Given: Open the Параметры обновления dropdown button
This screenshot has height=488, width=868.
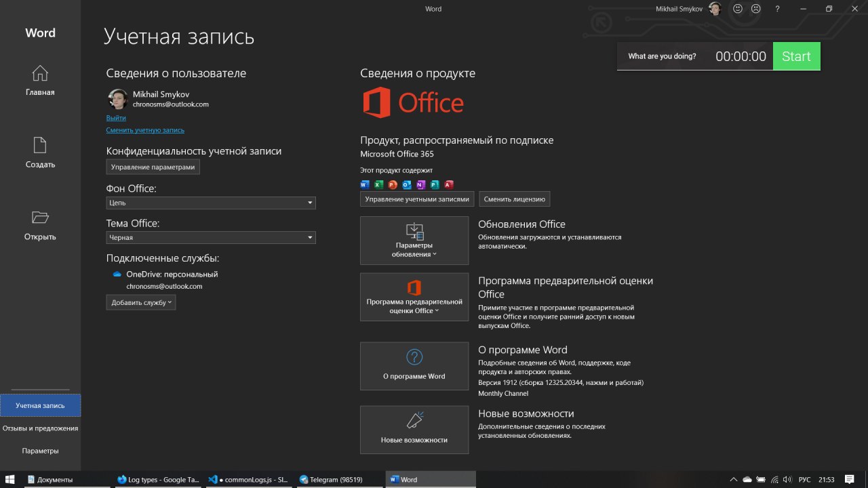Looking at the screenshot, I should 414,241.
